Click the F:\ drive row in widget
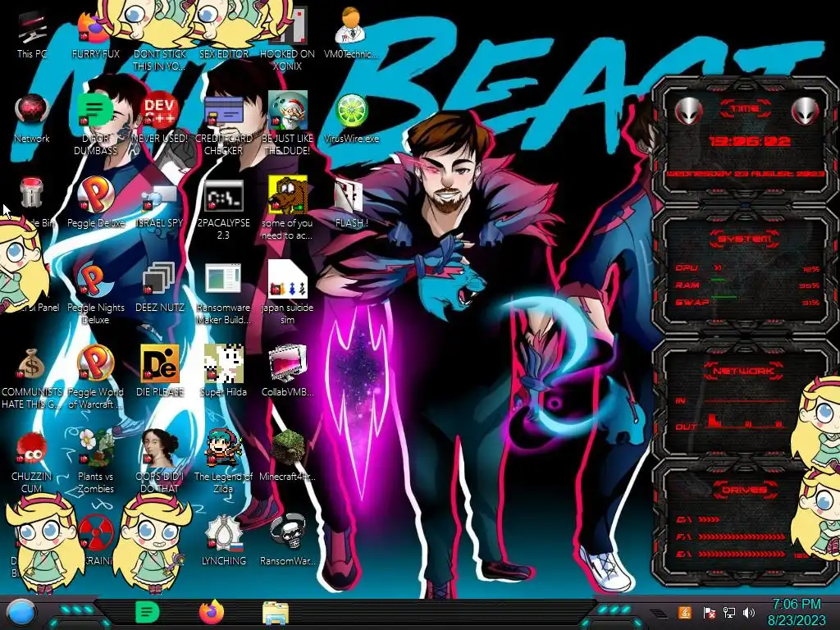Image resolution: width=840 pixels, height=630 pixels. point(731,536)
